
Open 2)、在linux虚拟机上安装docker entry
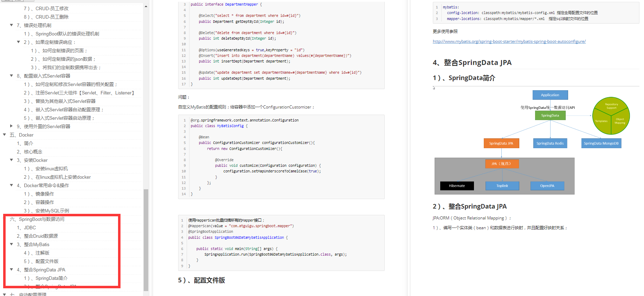click(x=57, y=177)
